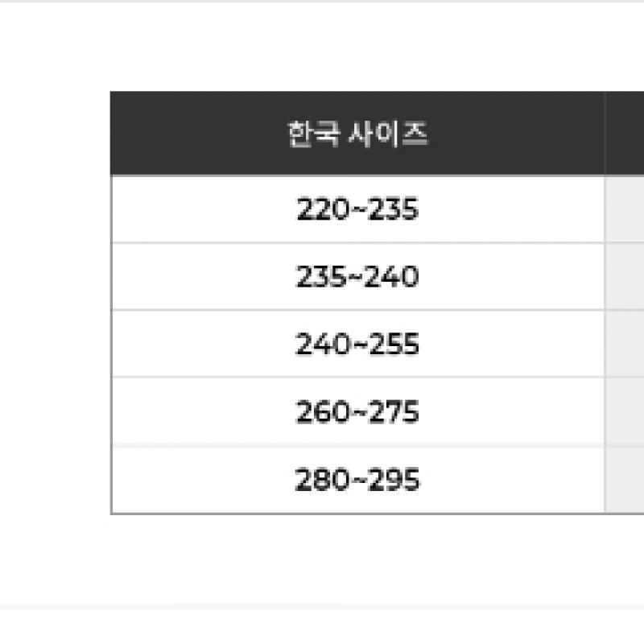The height and width of the screenshot is (644, 644).
Task: Click the gray divider line at the top
Action: (322, 1)
